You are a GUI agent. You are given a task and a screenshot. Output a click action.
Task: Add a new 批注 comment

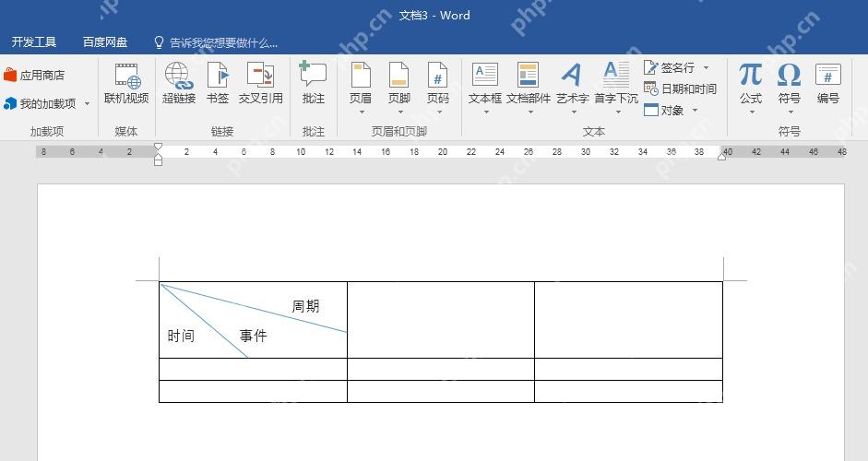point(314,83)
